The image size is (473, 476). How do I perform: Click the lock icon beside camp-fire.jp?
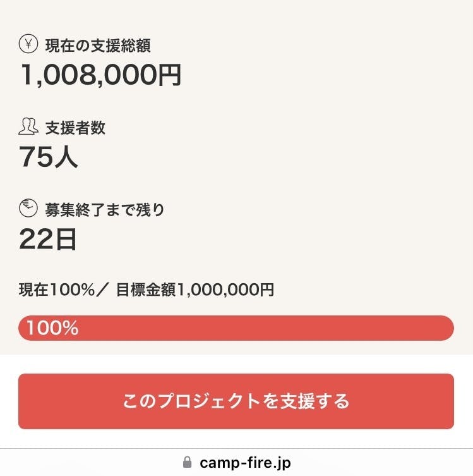pos(187,463)
